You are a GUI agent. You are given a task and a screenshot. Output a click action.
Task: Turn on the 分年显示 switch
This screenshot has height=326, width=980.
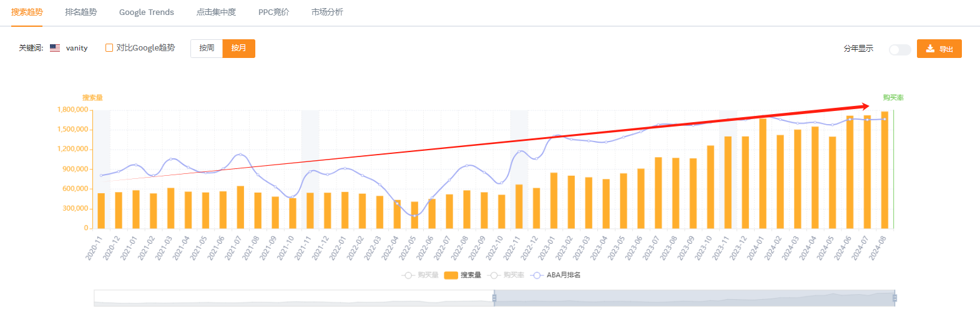tap(900, 49)
